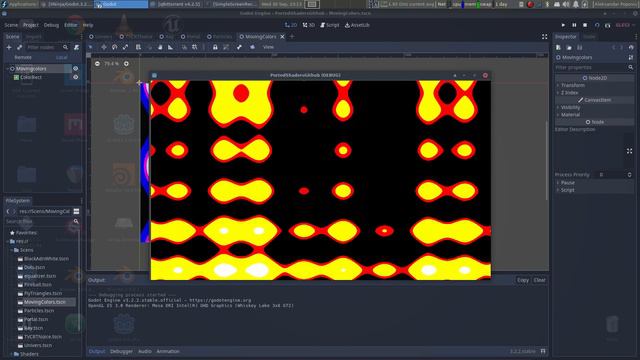Open the canvas View menu button
Image resolution: width=640 pixels, height=360 pixels.
(268, 47)
